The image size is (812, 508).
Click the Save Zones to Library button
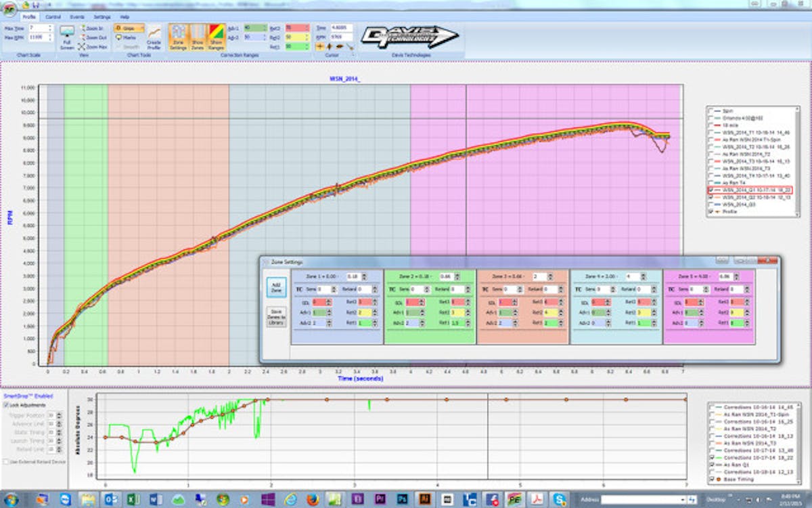tap(276, 316)
